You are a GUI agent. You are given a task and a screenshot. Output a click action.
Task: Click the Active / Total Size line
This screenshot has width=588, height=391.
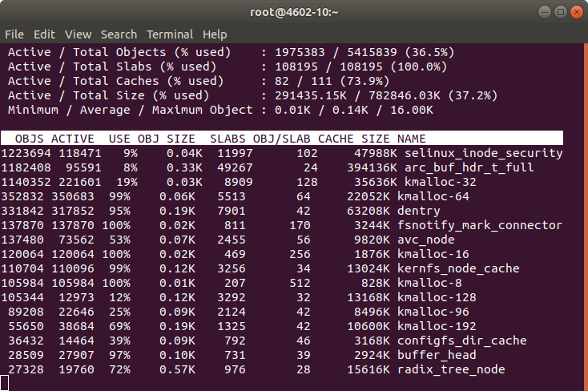coord(253,95)
